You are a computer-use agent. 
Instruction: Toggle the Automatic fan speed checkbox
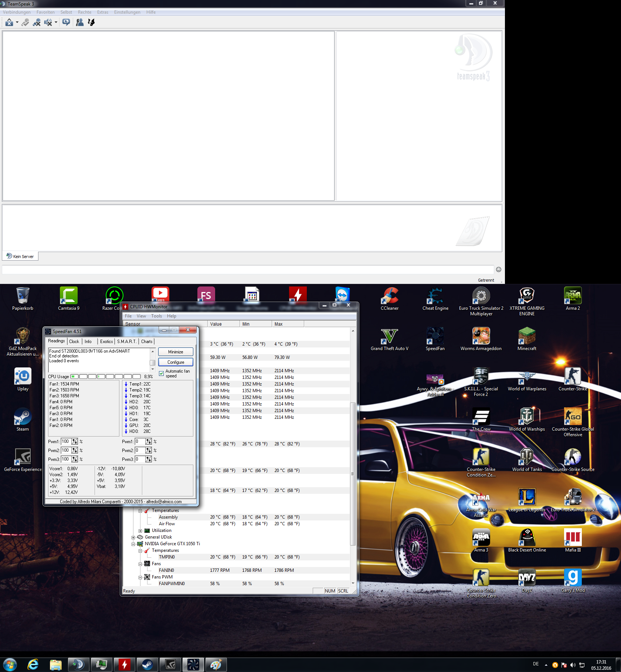161,373
